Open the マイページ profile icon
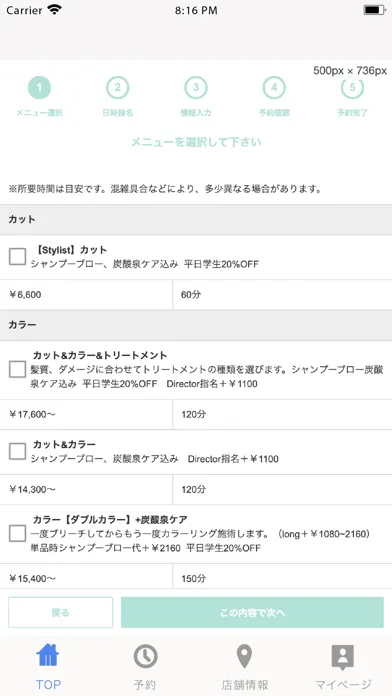Viewport: 392px width, 696px height. point(343,657)
